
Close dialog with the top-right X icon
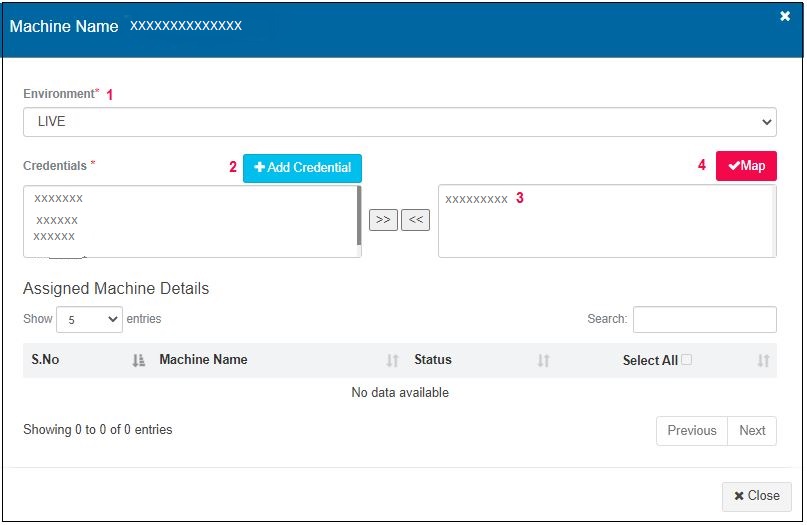coord(785,16)
